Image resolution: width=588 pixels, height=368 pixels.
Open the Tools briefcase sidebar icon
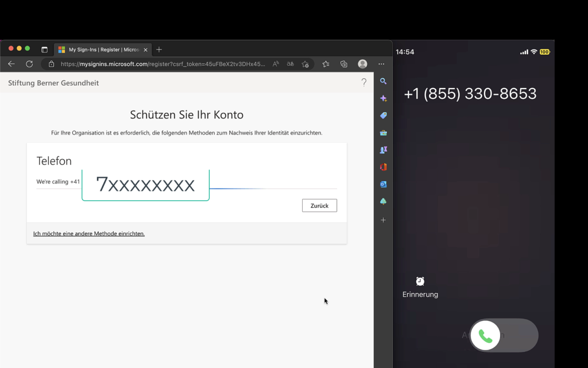(383, 133)
